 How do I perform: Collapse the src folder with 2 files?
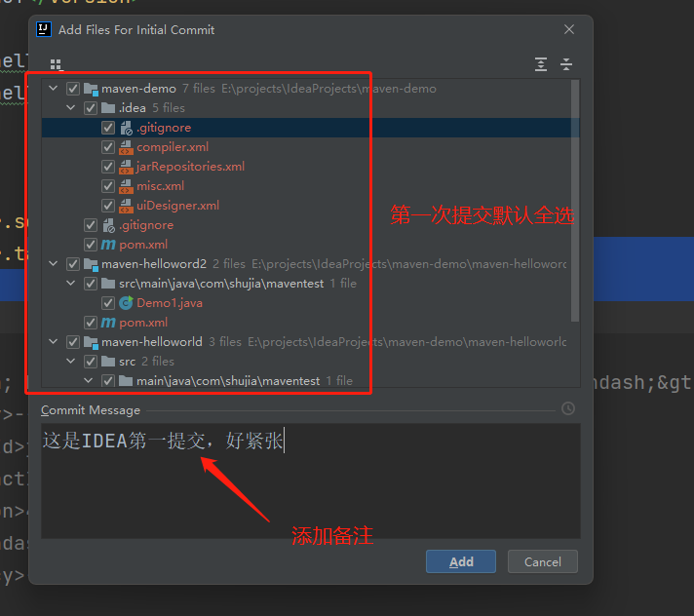pyautogui.click(x=71, y=361)
